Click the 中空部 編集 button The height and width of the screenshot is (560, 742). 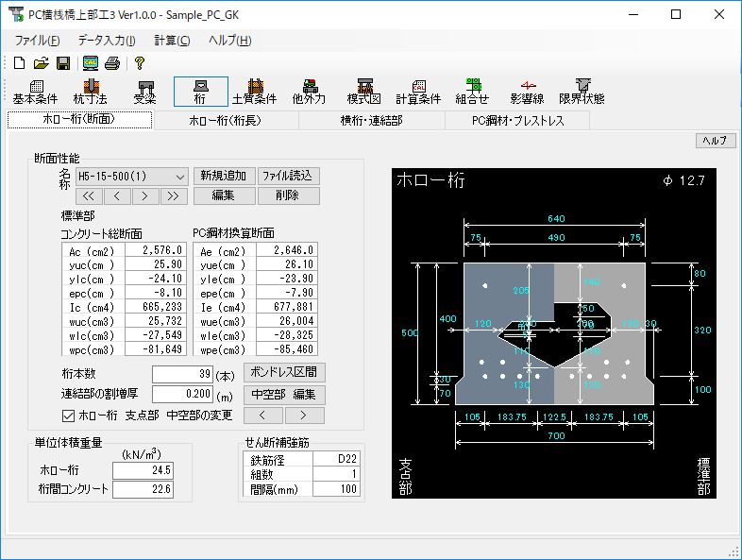click(284, 395)
